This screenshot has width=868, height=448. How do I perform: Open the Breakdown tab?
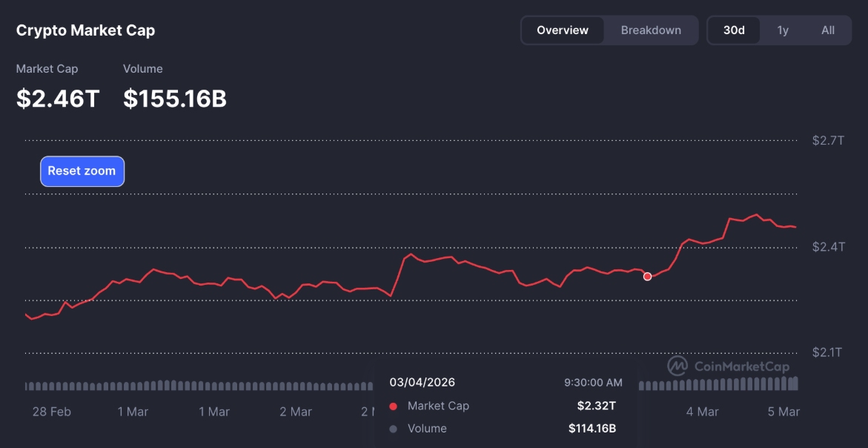coord(651,30)
